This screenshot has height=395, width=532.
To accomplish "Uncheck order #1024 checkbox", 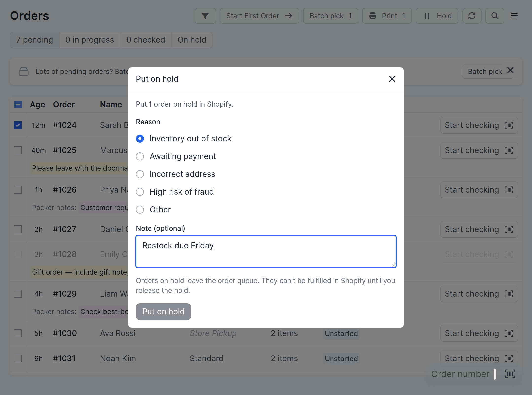I will pos(18,125).
